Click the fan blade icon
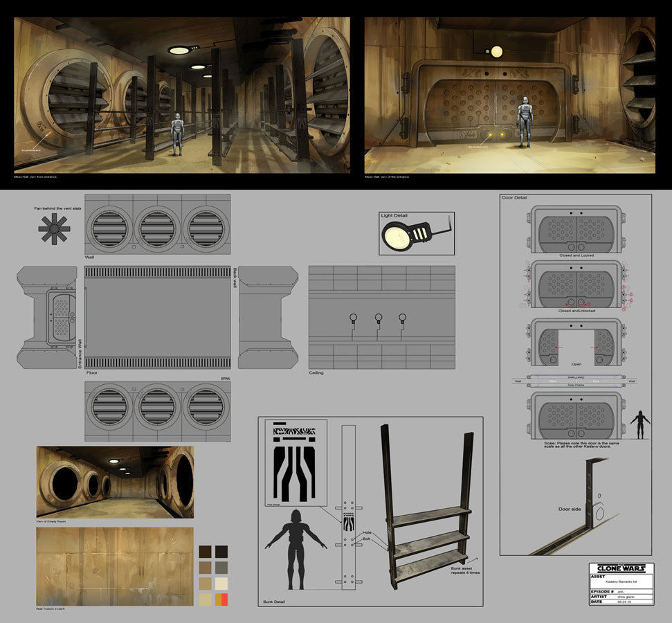The image size is (672, 623). 54,229
